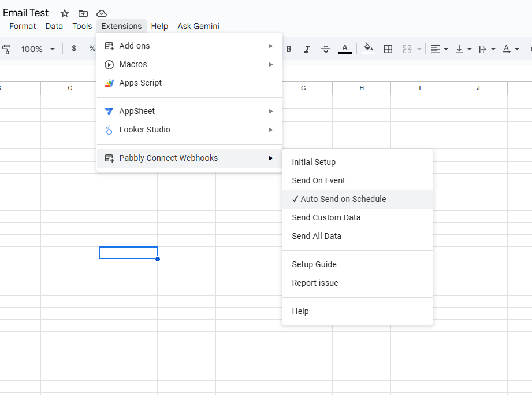Toggle bold formatting on

(289, 49)
